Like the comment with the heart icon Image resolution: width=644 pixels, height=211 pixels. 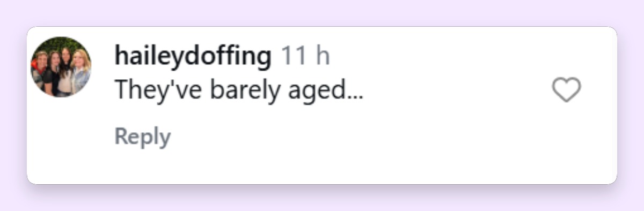[x=567, y=89]
